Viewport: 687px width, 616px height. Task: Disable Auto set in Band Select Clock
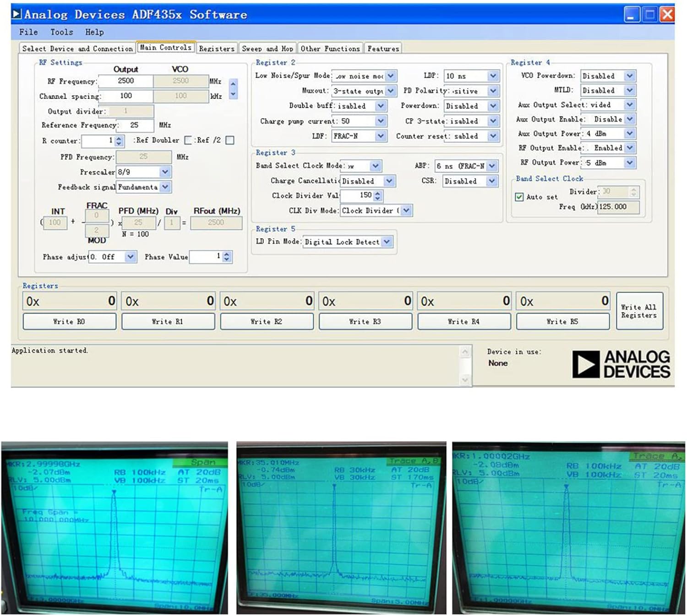pyautogui.click(x=520, y=197)
